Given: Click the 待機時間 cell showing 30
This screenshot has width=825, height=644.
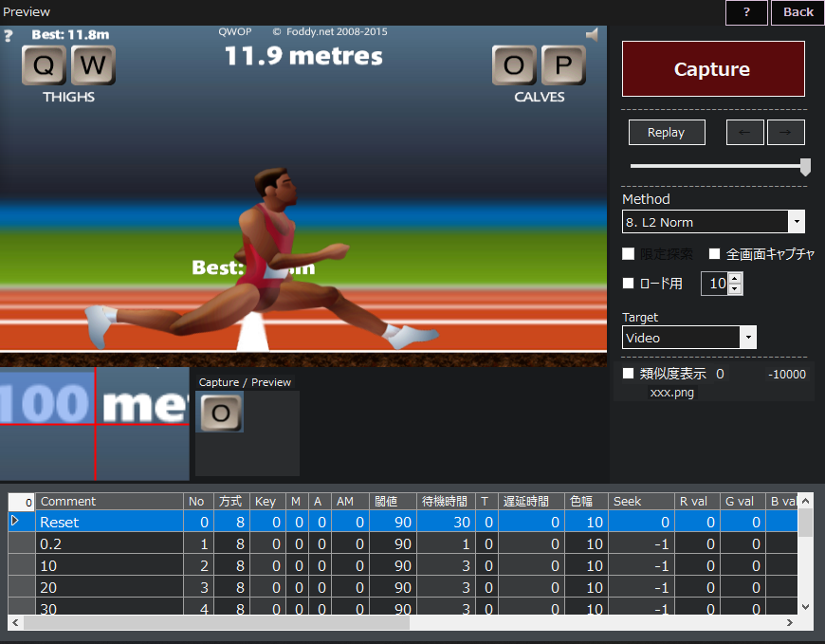Looking at the screenshot, I should [446, 522].
